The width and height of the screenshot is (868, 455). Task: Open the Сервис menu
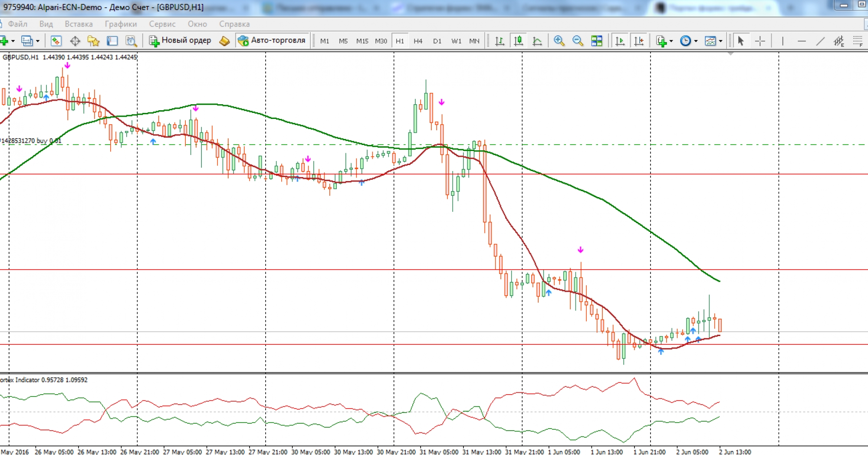coord(162,24)
